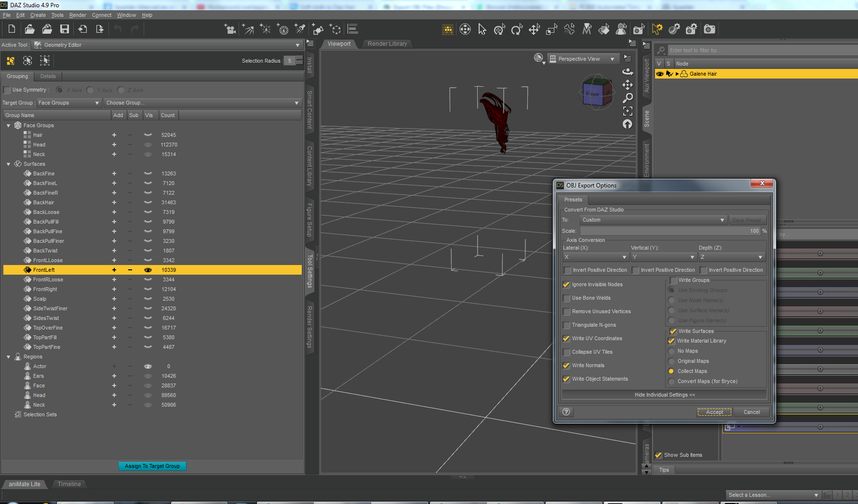Create a new camera from toolbar

pyautogui.click(x=230, y=29)
